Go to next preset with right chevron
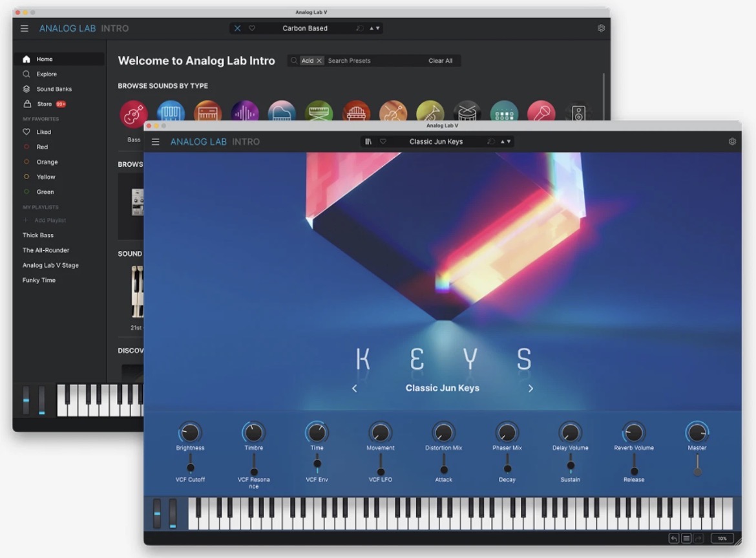 pyautogui.click(x=530, y=389)
